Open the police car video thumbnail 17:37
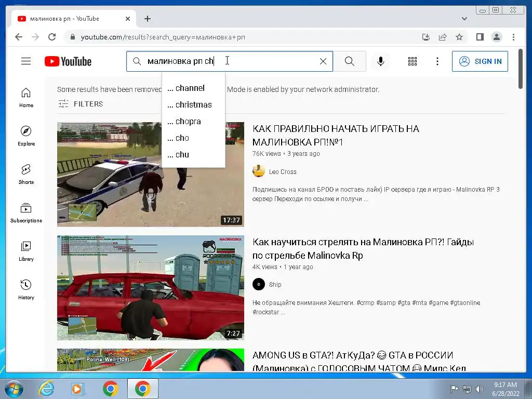This screenshot has height=399, width=532. tap(150, 175)
